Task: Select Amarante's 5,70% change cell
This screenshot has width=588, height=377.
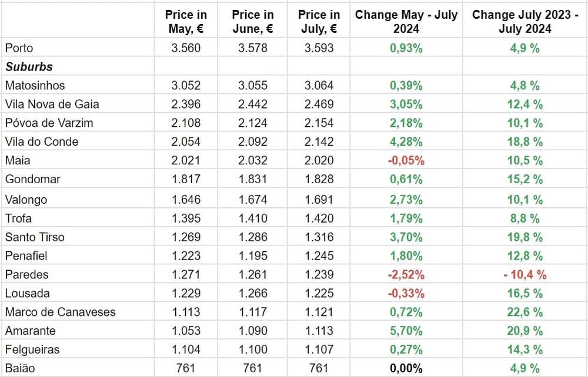Action: (x=406, y=331)
